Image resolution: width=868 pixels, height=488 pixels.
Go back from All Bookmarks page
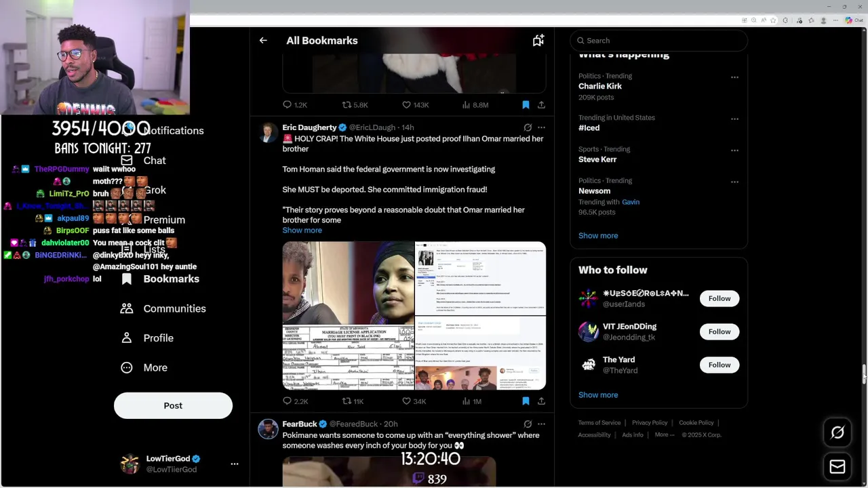[263, 41]
